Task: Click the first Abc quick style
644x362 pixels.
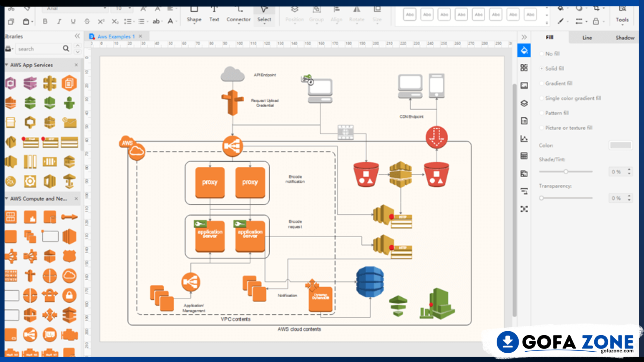Action: coord(410,14)
